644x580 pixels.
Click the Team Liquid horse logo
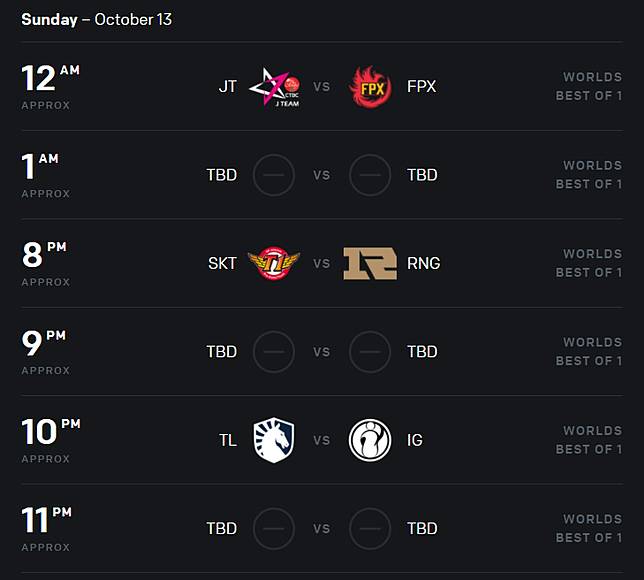tap(274, 440)
